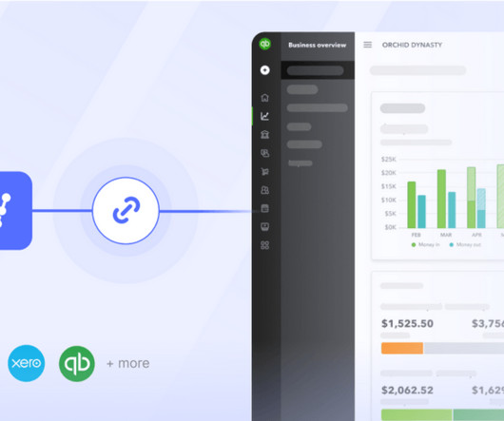Toggle the Money in legend item

[x=426, y=244]
